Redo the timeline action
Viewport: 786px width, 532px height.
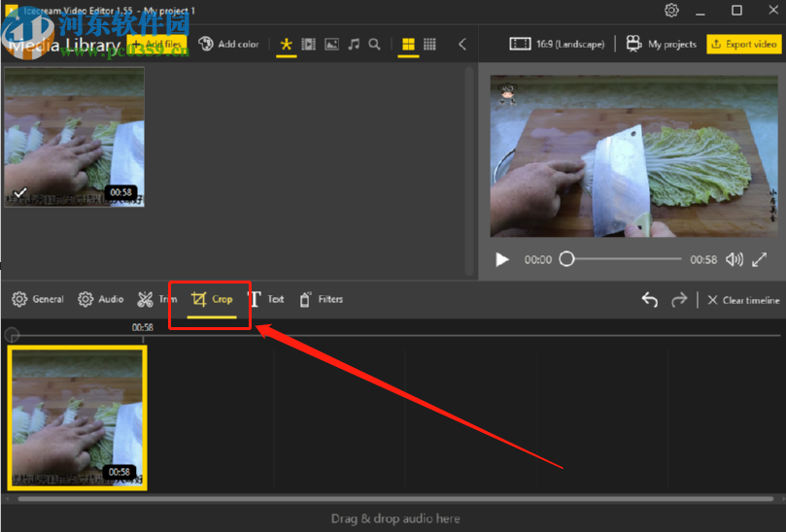(x=679, y=300)
